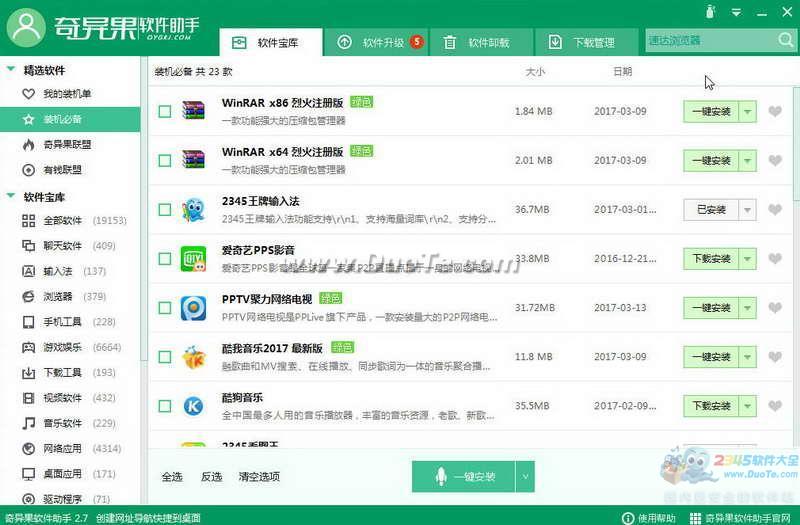Expand WinRAR x64 install dropdown arrow
800x525 pixels.
747,160
